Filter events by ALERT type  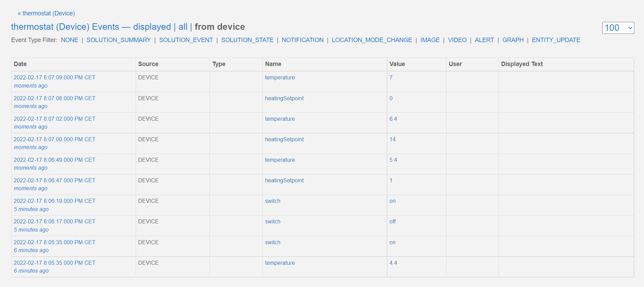pos(484,40)
